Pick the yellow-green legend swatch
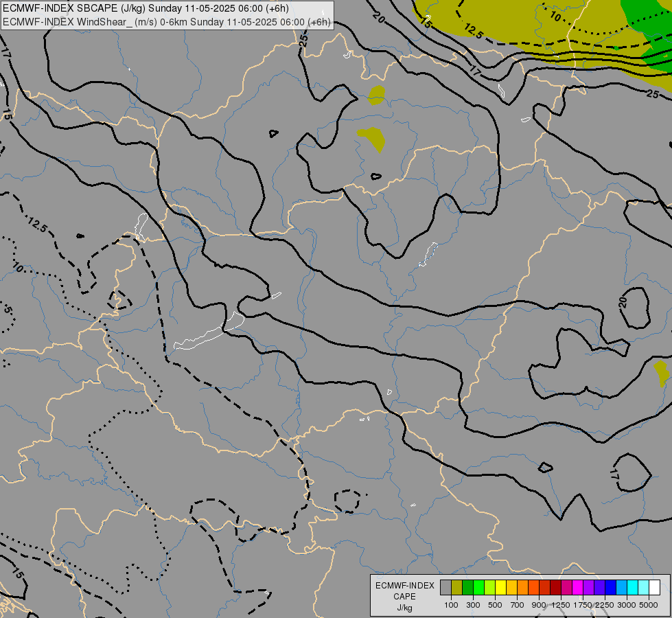Image resolution: width=672 pixels, height=618 pixels. [490, 588]
